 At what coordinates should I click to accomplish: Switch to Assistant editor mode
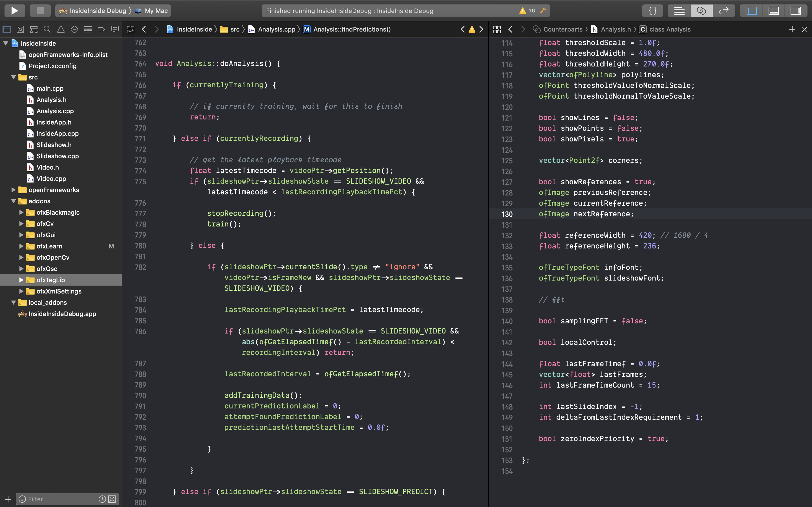[x=701, y=11]
